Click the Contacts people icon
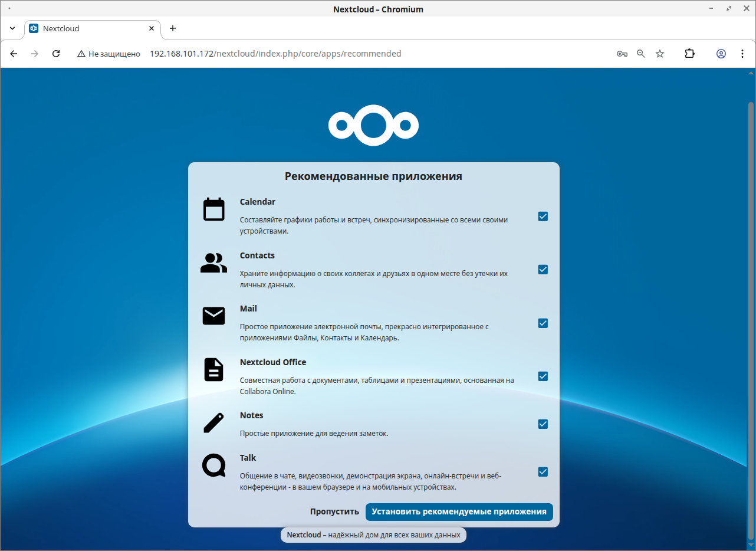Viewport: 756px width, 551px height. (213, 263)
